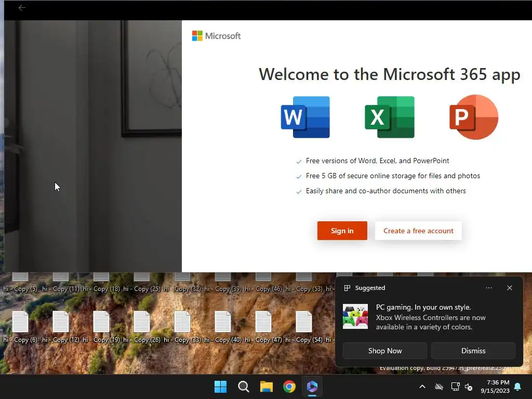Viewport: 532px width, 399px height.
Task: Click the 'hi - Copy (53)' file label
Action: [303, 289]
